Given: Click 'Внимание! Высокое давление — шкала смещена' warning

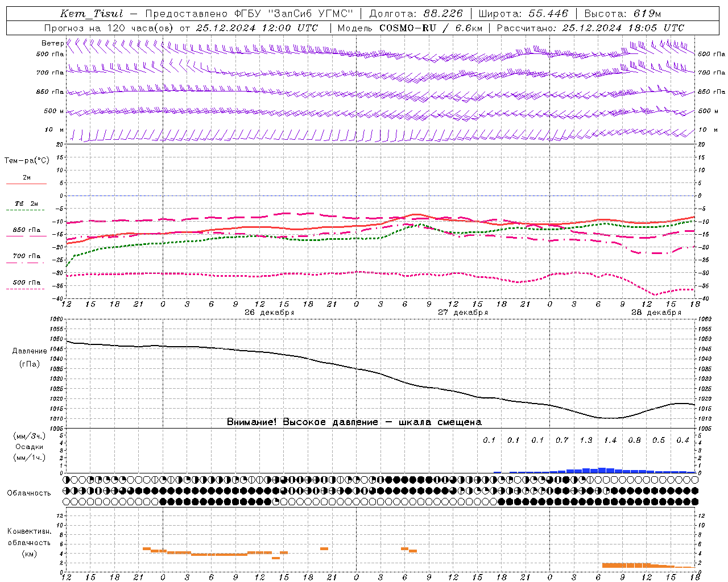Looking at the screenshot, I should coord(354,422).
